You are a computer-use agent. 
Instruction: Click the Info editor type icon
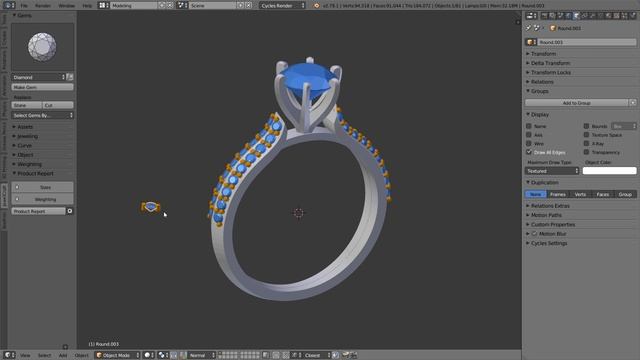tap(9, 5)
